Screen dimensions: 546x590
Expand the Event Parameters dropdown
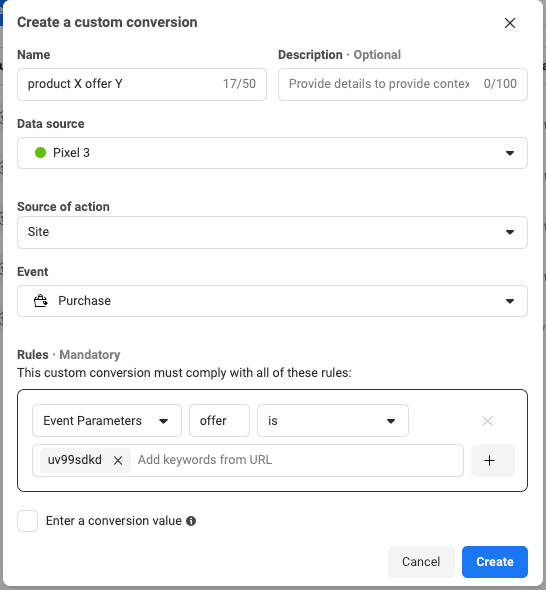107,421
